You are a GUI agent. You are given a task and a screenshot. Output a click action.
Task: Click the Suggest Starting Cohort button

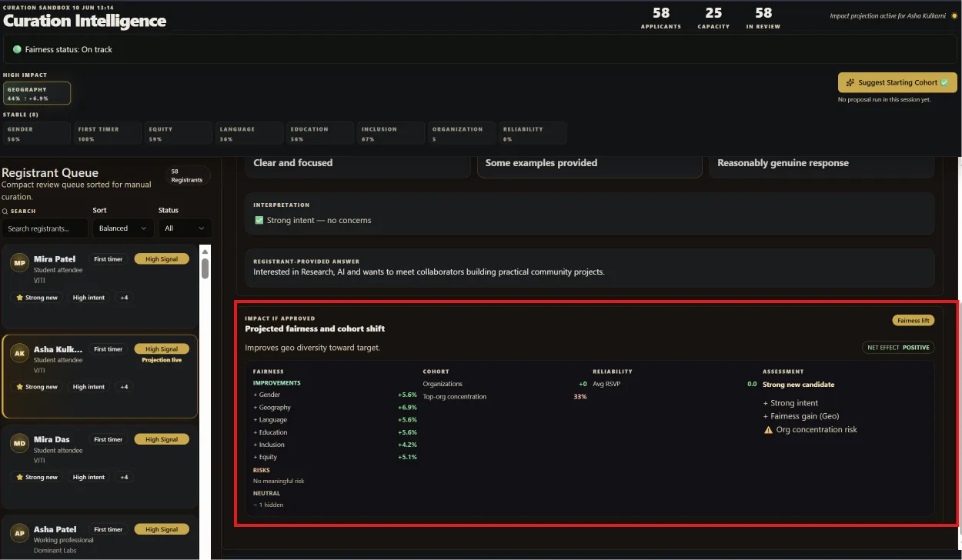[897, 82]
